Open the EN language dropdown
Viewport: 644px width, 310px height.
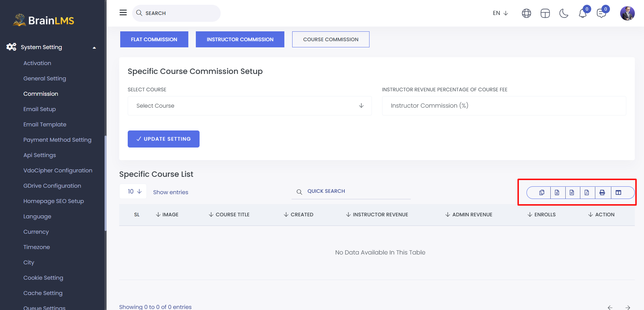[500, 13]
